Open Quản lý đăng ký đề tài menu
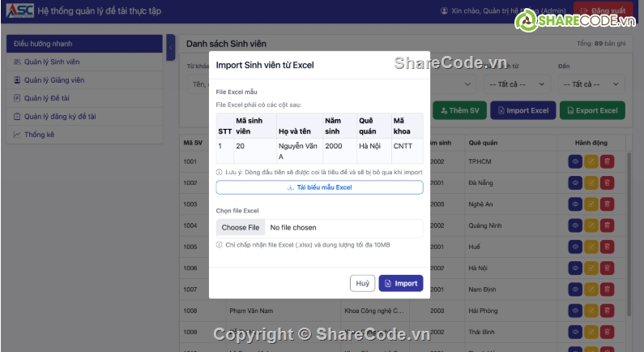Image resolution: width=644 pixels, height=352 pixels. (x=60, y=116)
